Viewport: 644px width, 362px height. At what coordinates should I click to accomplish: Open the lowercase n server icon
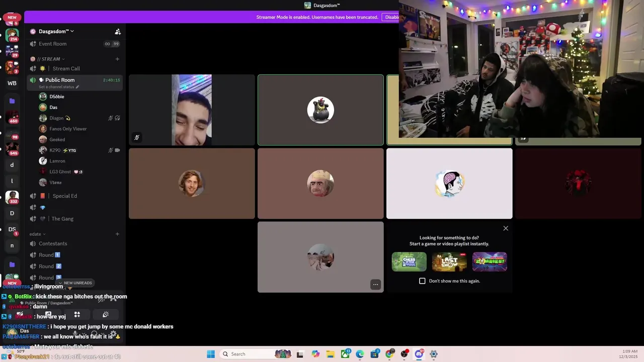pyautogui.click(x=12, y=245)
